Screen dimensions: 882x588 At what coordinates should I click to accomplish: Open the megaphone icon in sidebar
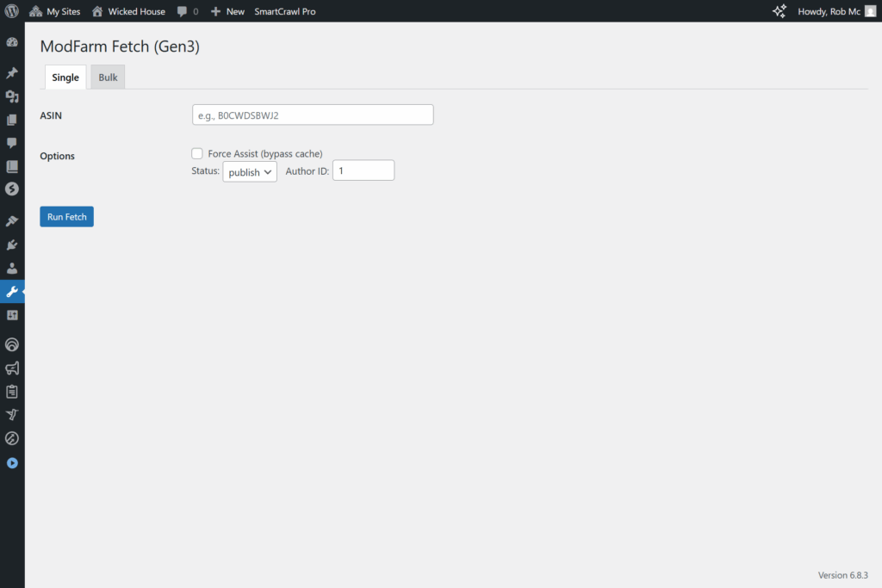click(12, 368)
